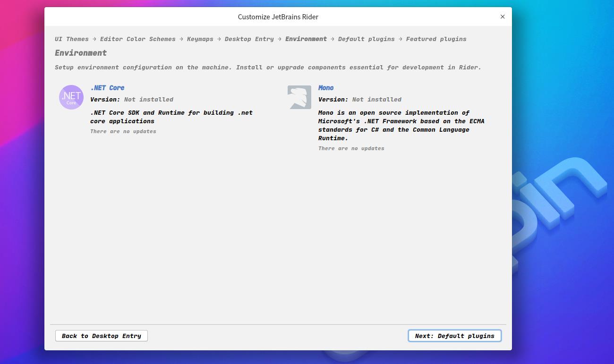The height and width of the screenshot is (364, 614).
Task: Click 'Setup environment configuration' description line
Action: (x=268, y=68)
